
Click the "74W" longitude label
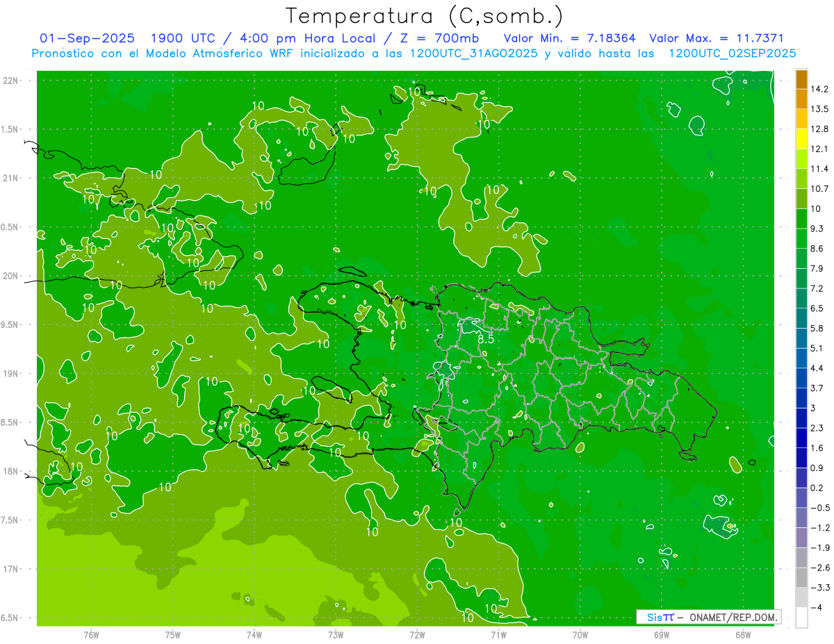click(x=254, y=634)
